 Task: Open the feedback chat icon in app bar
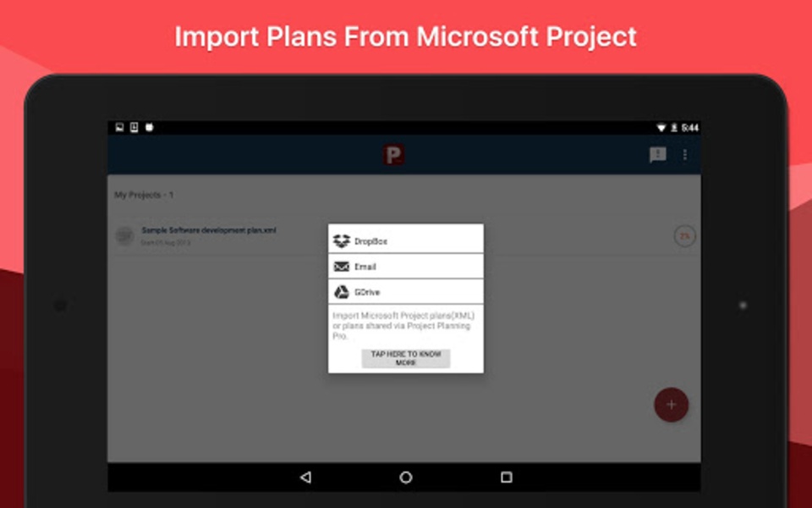658,154
